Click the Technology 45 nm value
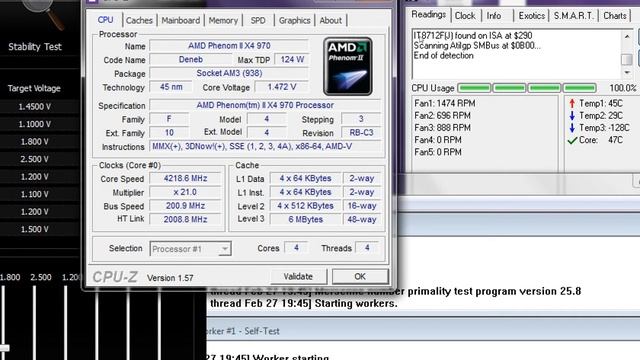640x360 pixels. click(x=171, y=87)
